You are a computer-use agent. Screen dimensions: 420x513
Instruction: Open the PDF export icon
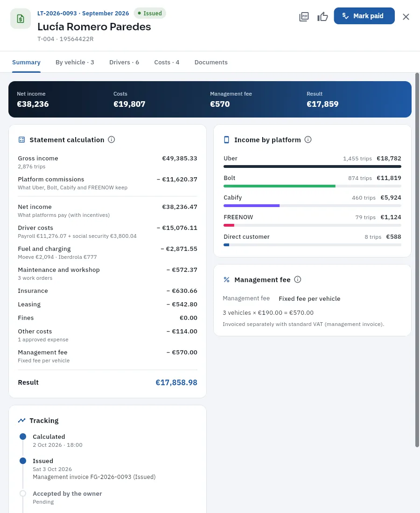tap(304, 16)
